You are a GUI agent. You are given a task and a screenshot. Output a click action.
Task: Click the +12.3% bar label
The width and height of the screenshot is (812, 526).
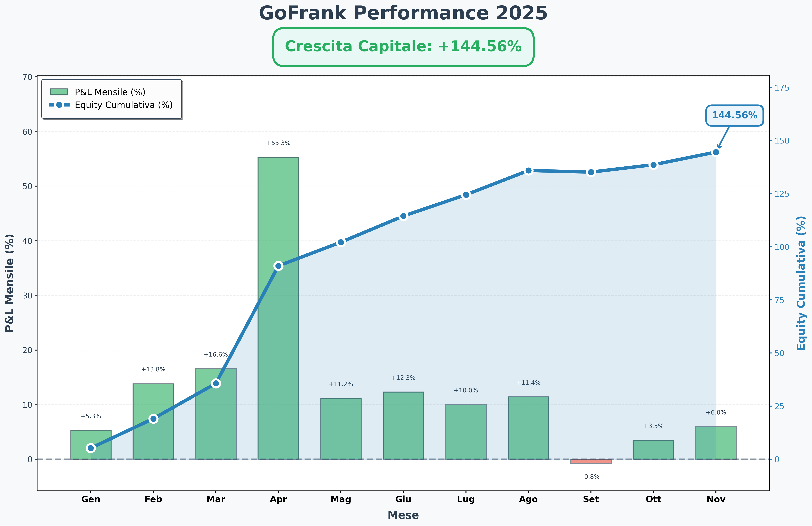pyautogui.click(x=403, y=378)
